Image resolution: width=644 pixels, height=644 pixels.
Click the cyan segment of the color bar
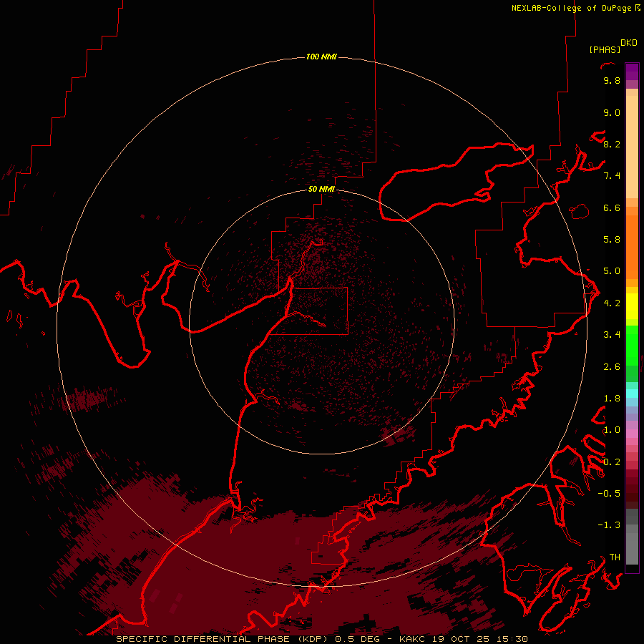tap(632, 394)
